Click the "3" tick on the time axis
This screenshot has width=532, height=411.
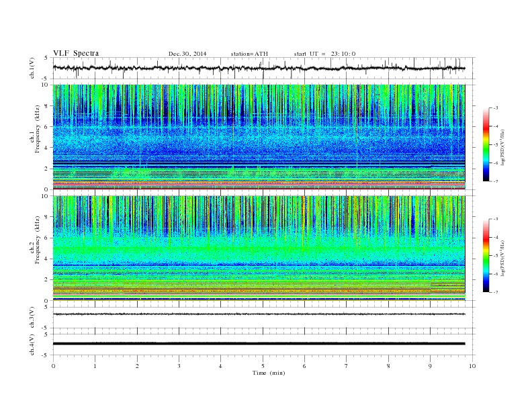tap(179, 366)
